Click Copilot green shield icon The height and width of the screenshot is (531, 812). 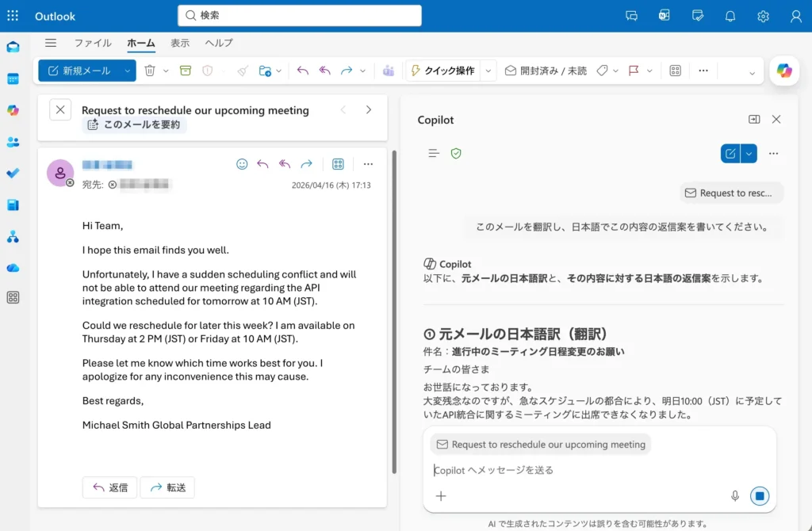(456, 153)
